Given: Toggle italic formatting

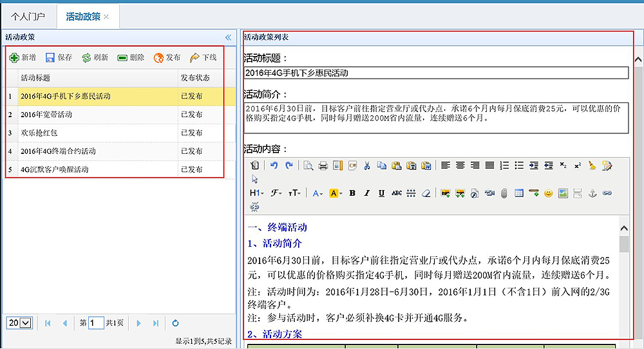Looking at the screenshot, I should click(x=367, y=193).
